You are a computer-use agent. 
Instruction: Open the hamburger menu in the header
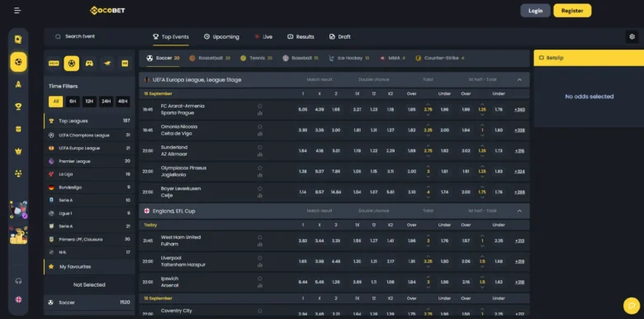pyautogui.click(x=17, y=11)
